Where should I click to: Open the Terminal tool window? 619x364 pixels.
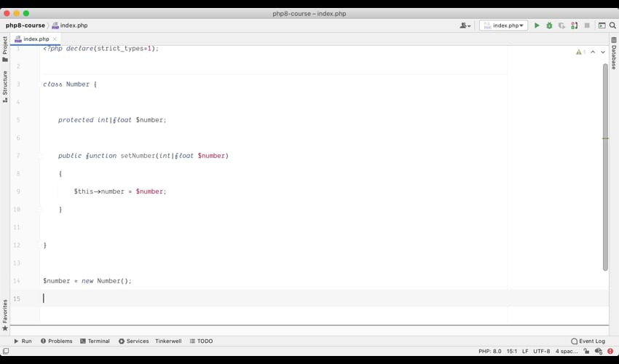pos(95,341)
